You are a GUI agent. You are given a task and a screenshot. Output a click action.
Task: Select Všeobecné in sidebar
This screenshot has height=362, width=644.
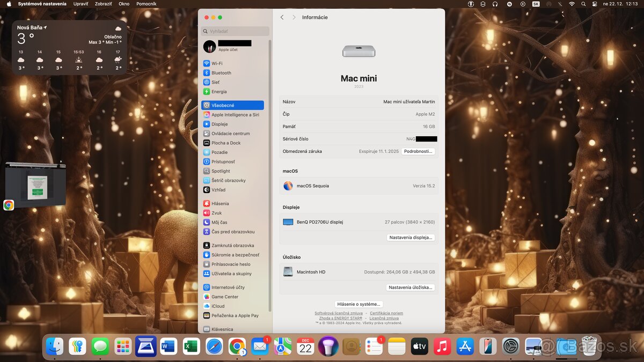tap(233, 105)
